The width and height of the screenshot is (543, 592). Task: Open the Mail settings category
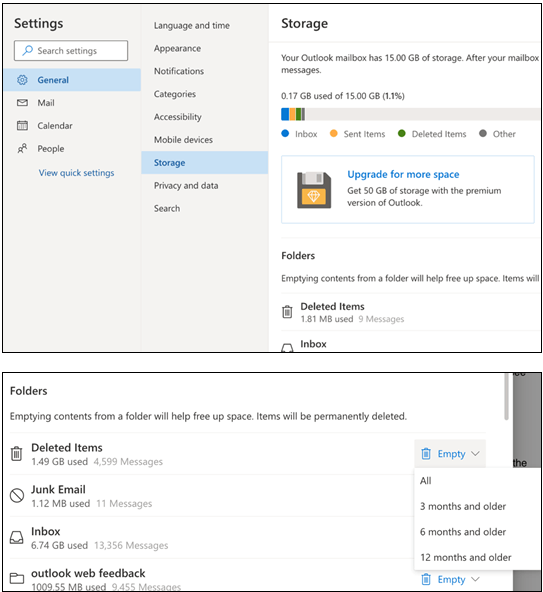72,103
